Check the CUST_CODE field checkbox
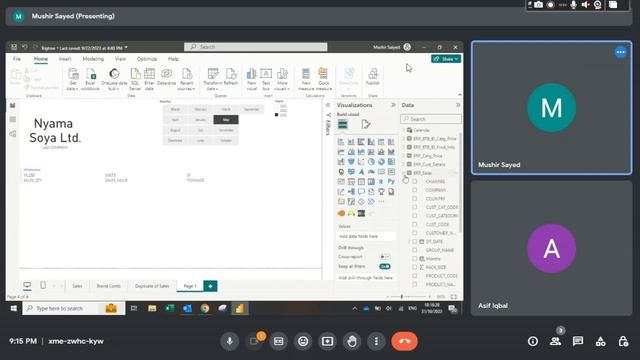The width and height of the screenshot is (640, 360). [x=414, y=224]
